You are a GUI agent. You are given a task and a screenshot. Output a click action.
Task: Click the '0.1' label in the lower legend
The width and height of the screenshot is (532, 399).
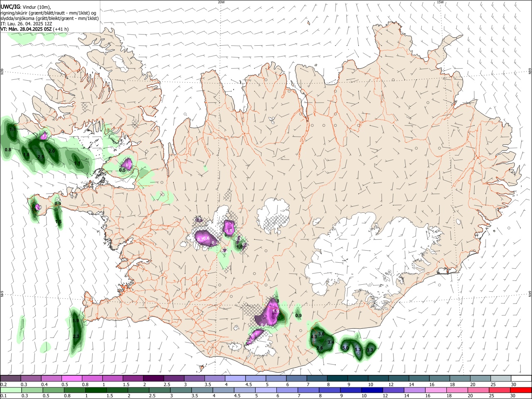[4, 396]
